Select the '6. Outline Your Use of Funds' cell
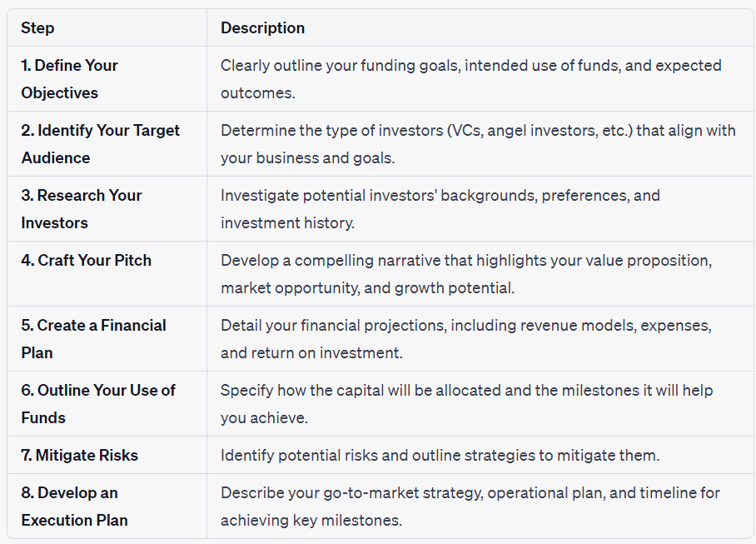Viewport: 756px width, 544px height. click(107, 404)
